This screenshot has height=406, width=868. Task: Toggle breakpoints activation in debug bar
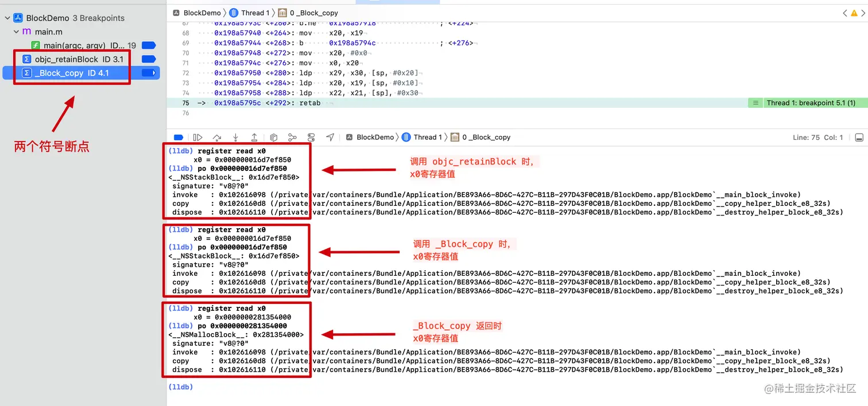pyautogui.click(x=179, y=137)
